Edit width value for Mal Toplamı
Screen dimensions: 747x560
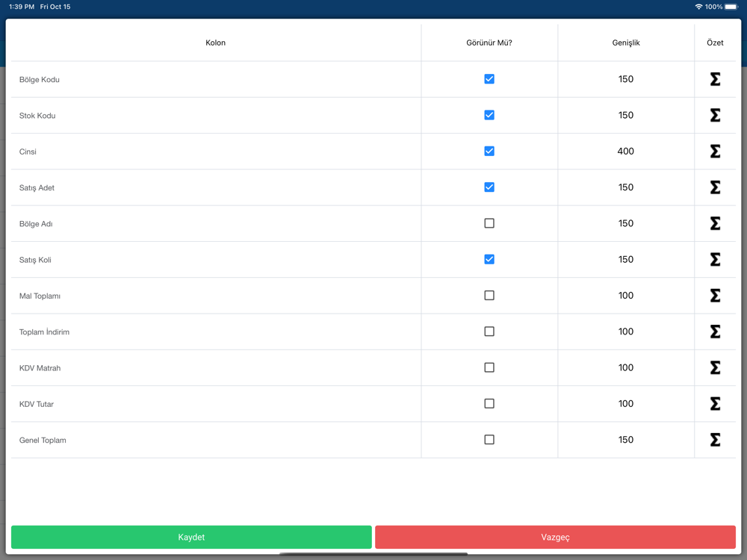coord(626,296)
